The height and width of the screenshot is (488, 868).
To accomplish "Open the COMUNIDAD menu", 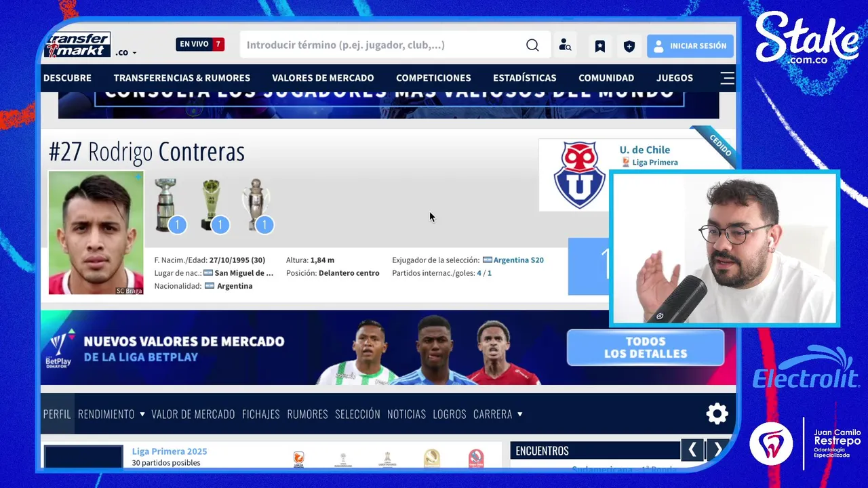I will 606,78.
